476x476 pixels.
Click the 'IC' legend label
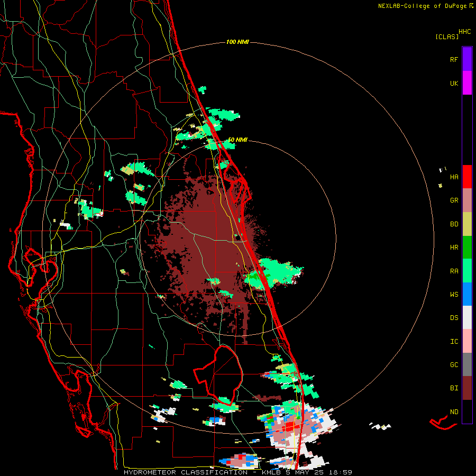pos(454,342)
